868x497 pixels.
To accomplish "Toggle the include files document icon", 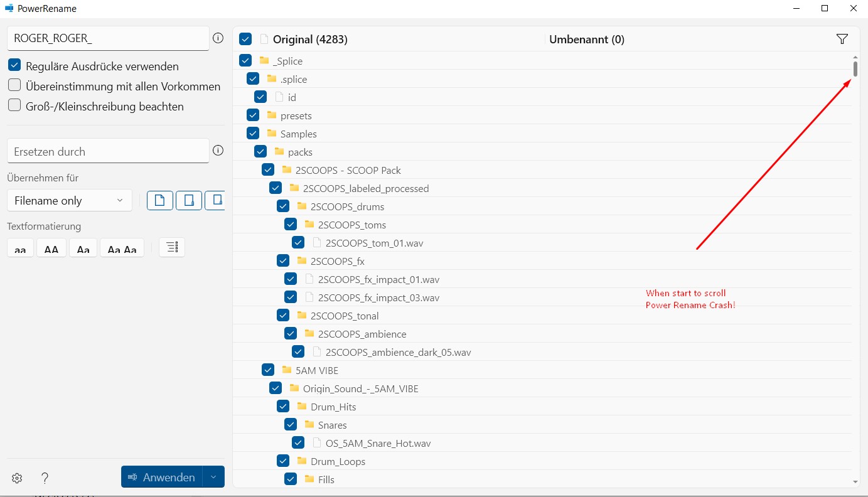I will pyautogui.click(x=159, y=200).
